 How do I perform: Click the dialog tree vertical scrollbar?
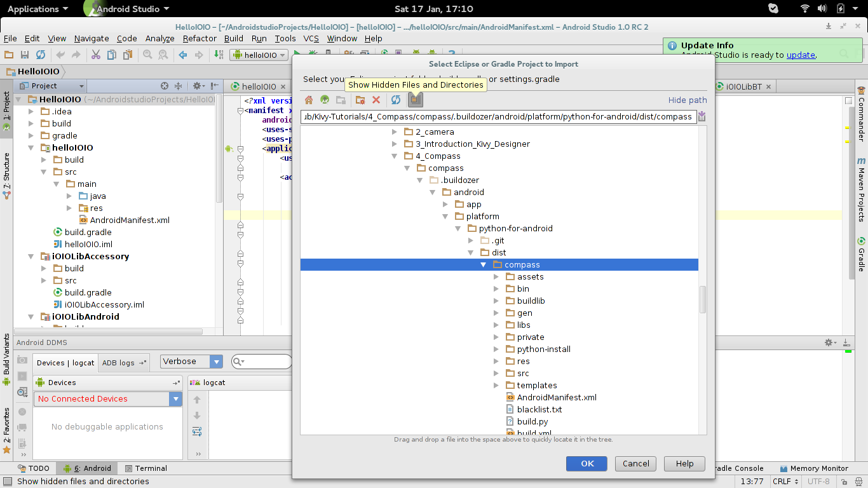(703, 299)
